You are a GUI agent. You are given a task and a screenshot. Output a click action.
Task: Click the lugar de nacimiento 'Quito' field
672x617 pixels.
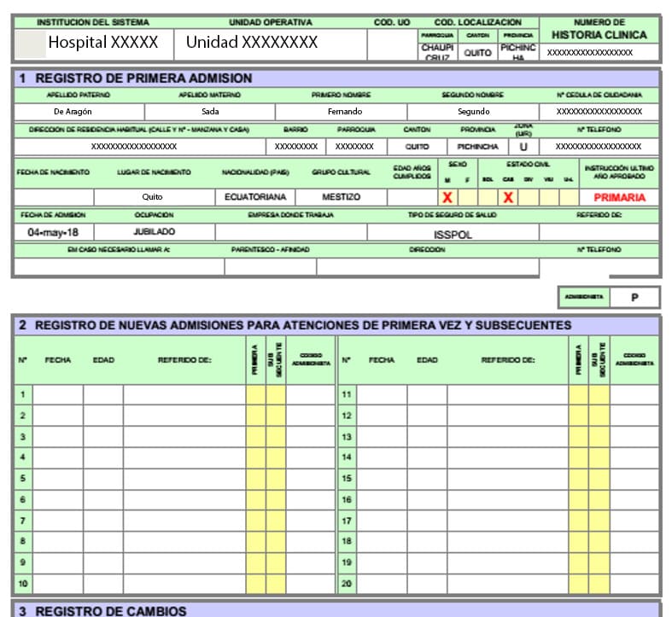pos(153,197)
